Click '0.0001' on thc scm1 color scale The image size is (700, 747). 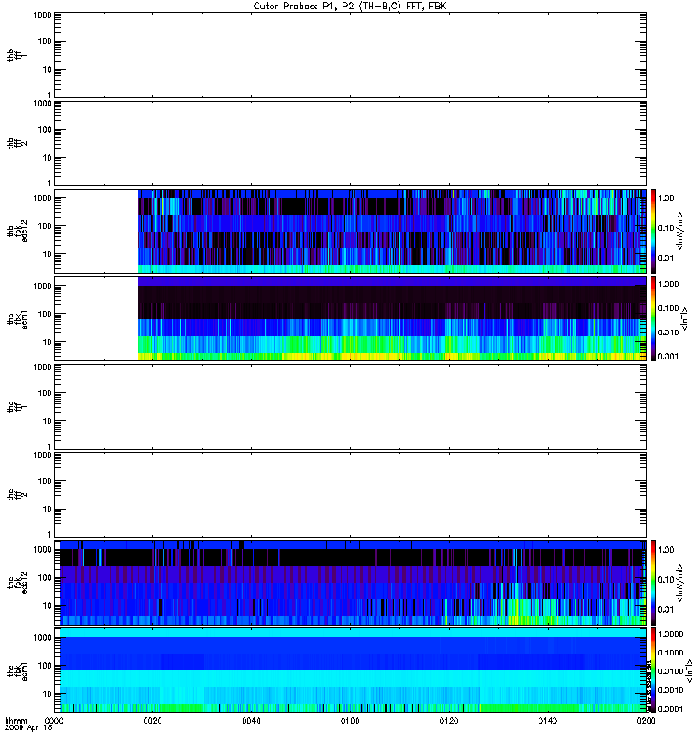click(x=670, y=709)
